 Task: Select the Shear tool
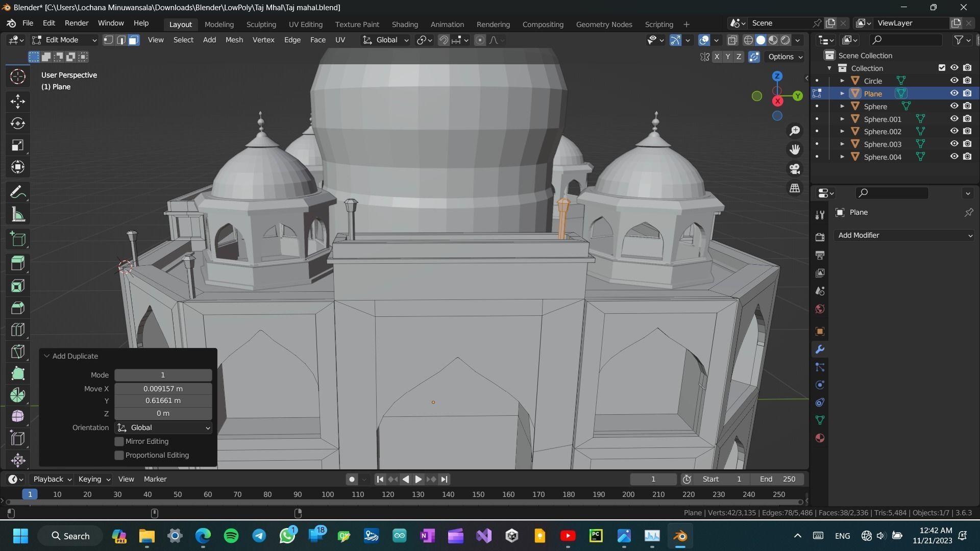pyautogui.click(x=18, y=438)
